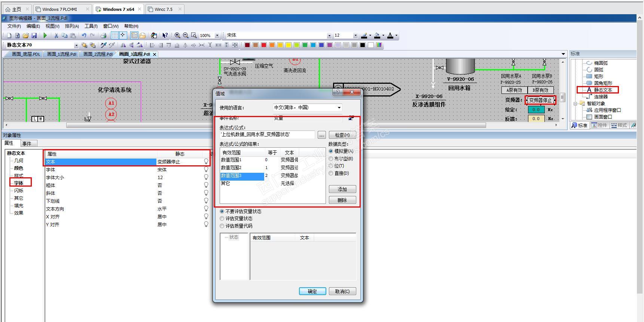Open the 使用的语言 language dropdown

tap(339, 108)
